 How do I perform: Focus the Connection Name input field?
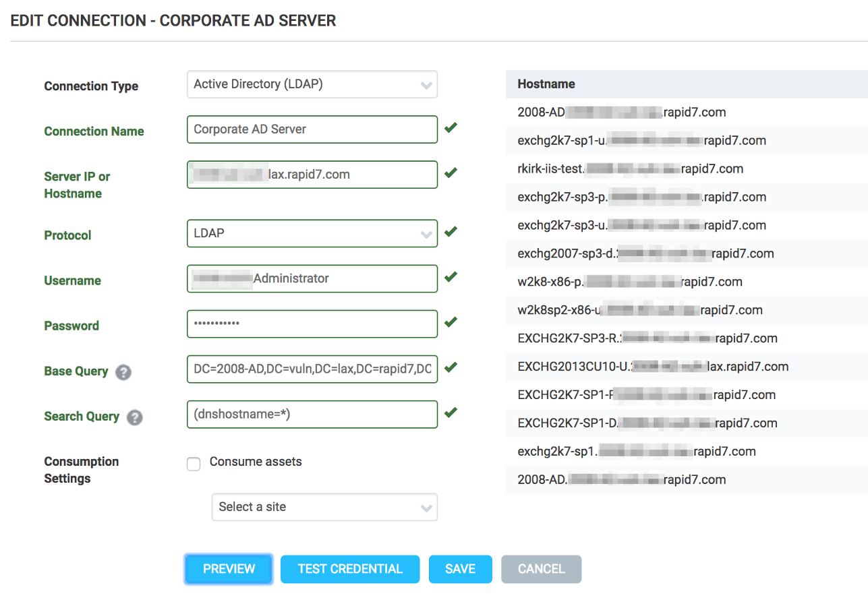pyautogui.click(x=312, y=129)
